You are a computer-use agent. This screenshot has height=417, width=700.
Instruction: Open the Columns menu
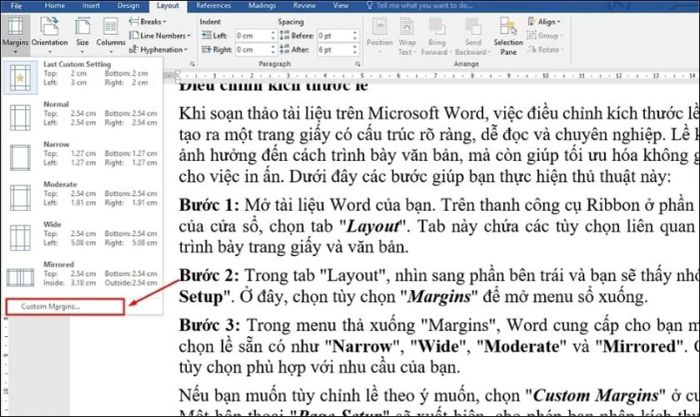click(x=111, y=34)
